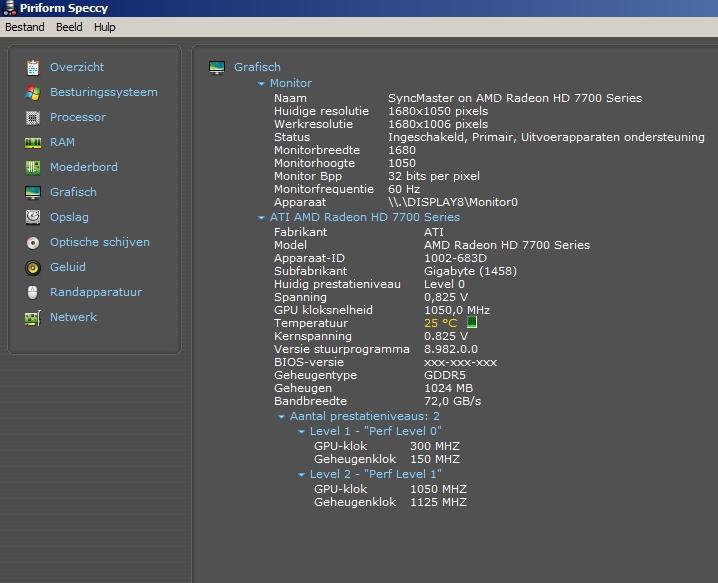Click the Optische schijven disc icon
This screenshot has width=718, height=583.
[x=33, y=242]
